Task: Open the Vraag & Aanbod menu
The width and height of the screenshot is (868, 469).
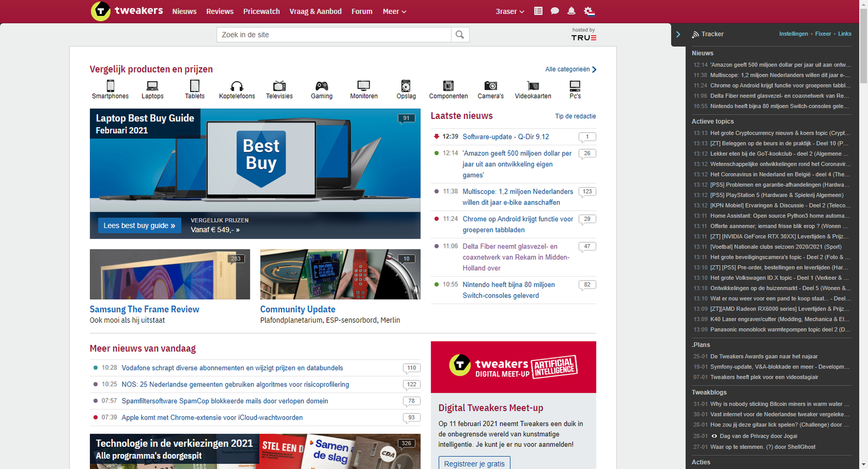Action: click(x=315, y=11)
